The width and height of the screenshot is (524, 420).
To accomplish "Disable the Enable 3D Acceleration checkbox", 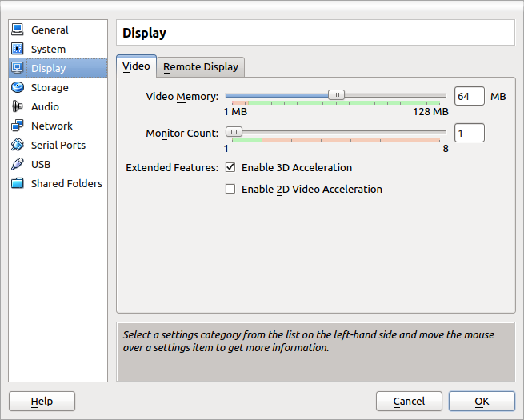I will click(x=230, y=167).
